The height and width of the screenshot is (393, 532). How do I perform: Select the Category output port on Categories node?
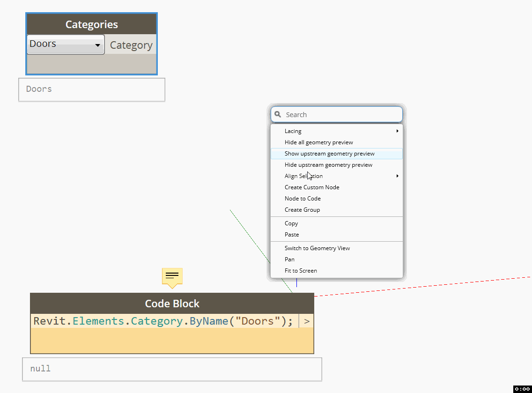point(131,45)
